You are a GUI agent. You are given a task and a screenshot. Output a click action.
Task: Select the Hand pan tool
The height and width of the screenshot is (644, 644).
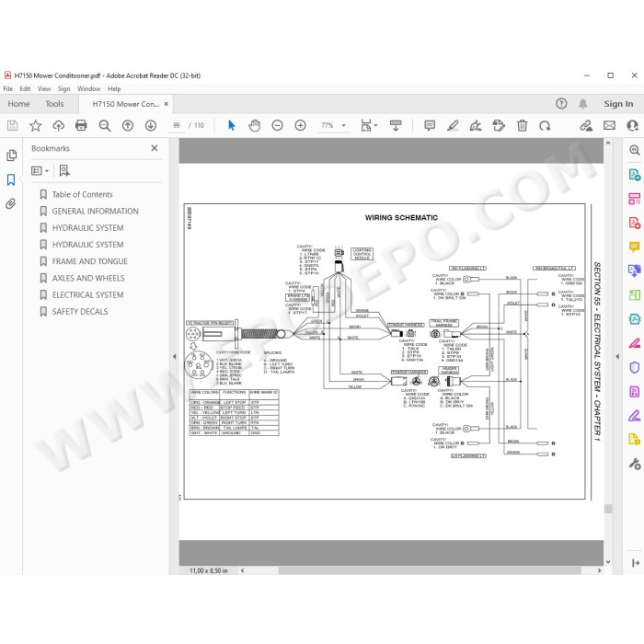255,125
